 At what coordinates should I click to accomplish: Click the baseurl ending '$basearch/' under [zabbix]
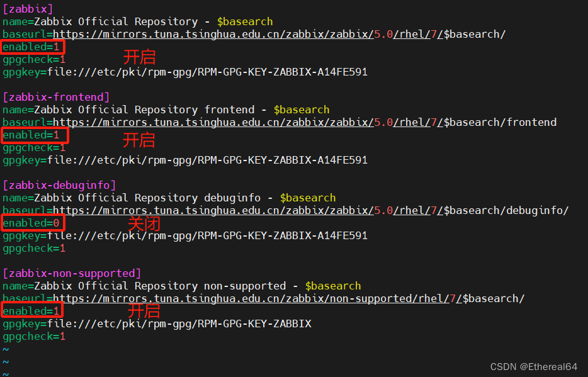pyautogui.click(x=254, y=35)
